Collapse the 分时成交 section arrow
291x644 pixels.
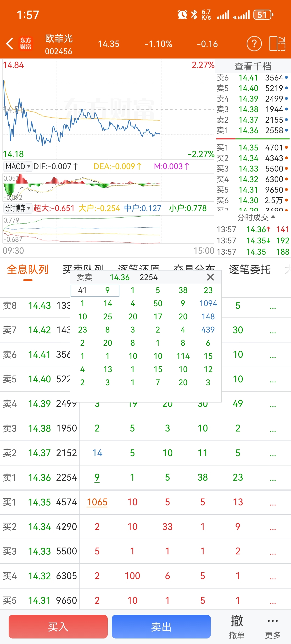click(x=273, y=217)
